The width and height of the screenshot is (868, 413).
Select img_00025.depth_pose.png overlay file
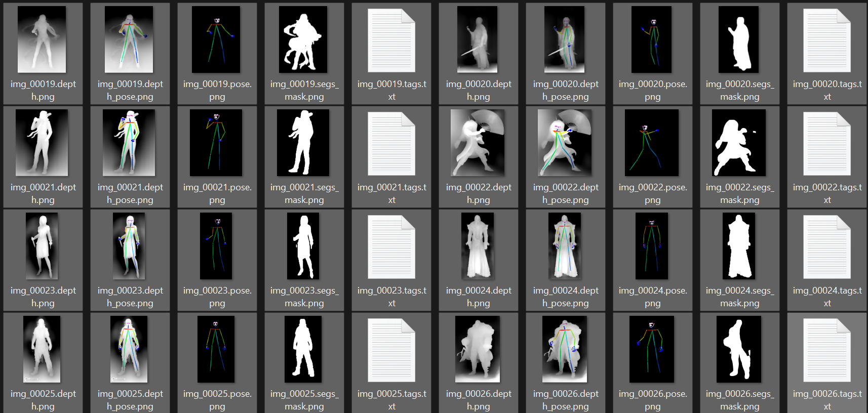click(x=129, y=349)
